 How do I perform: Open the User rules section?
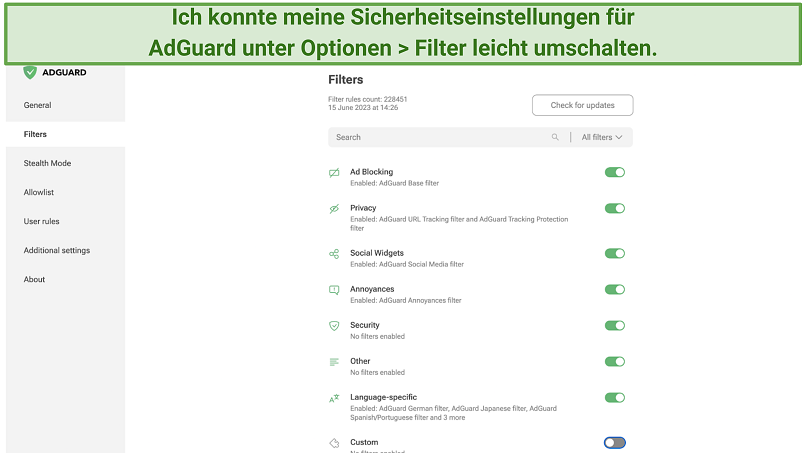pyautogui.click(x=42, y=221)
